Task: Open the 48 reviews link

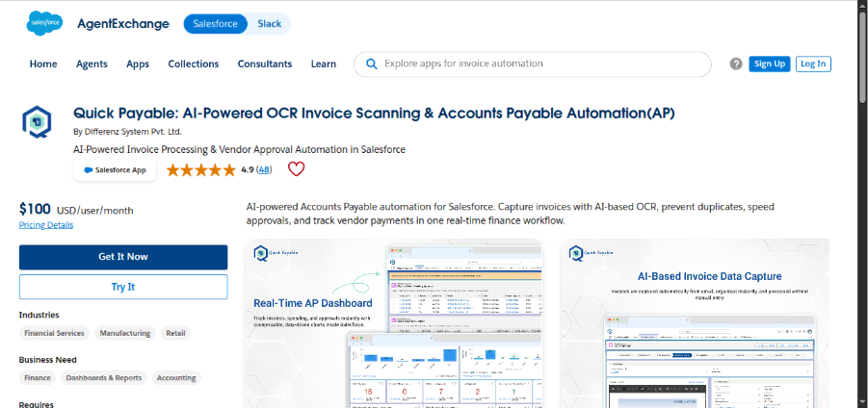Action: [x=264, y=169]
